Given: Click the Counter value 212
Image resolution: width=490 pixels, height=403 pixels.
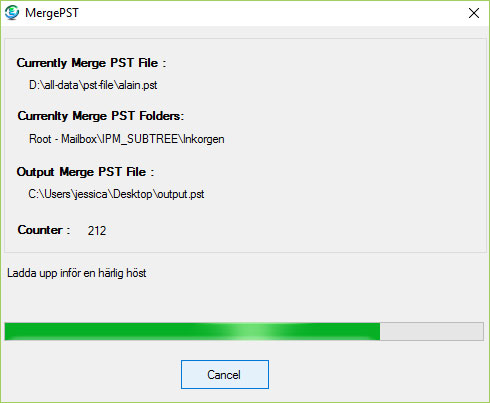Looking at the screenshot, I should 97,231.
